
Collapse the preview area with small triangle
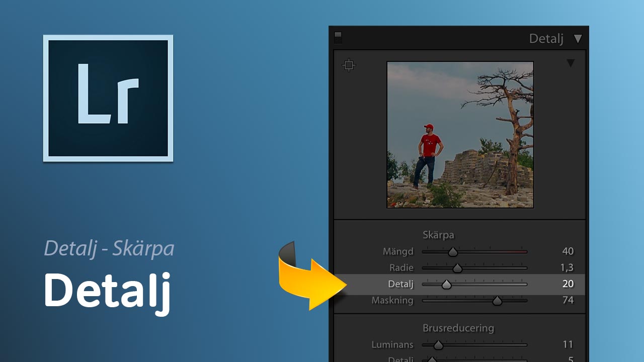tap(571, 63)
